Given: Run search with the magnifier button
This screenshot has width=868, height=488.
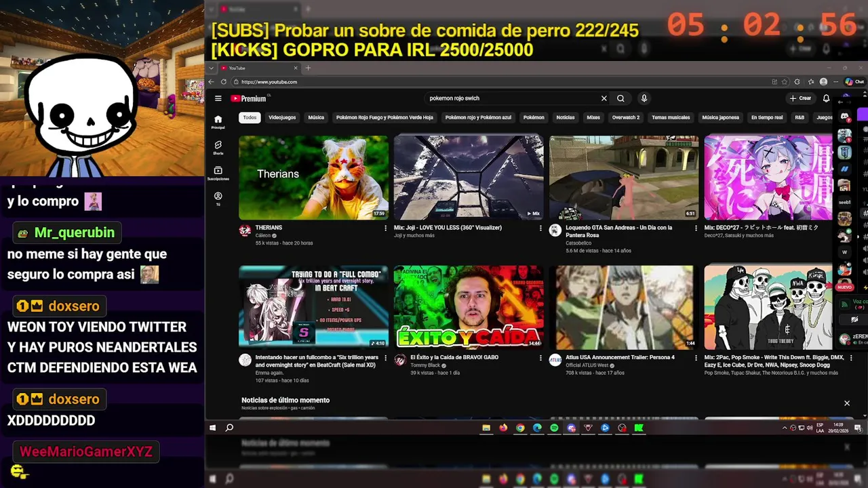Looking at the screenshot, I should tap(620, 98).
